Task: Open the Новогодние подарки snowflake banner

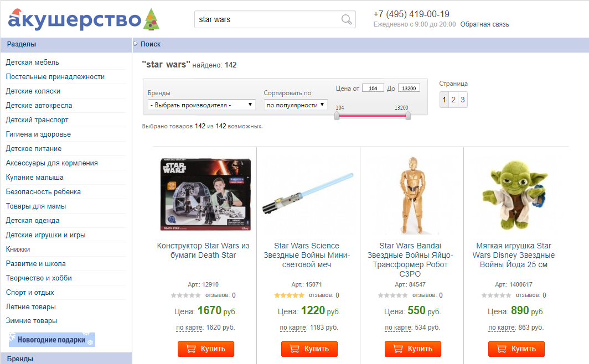Action: click(52, 340)
